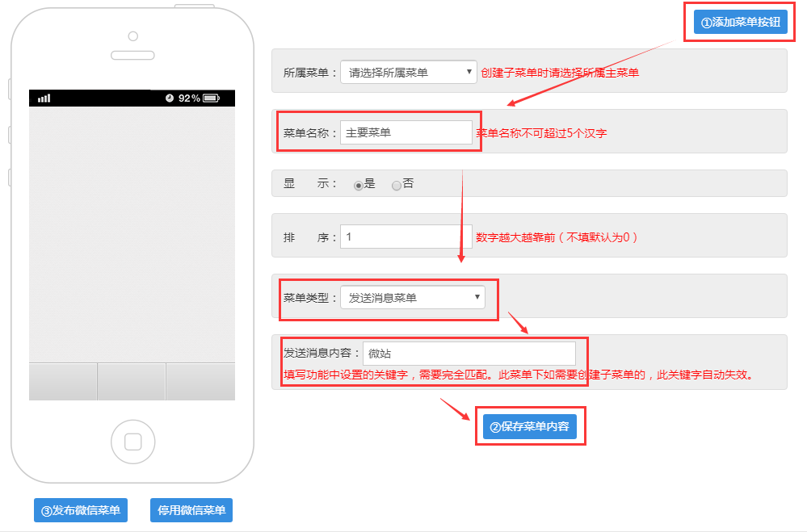The height and width of the screenshot is (532, 807).
Task: Select the right menu slot in phone preview
Action: (x=200, y=381)
